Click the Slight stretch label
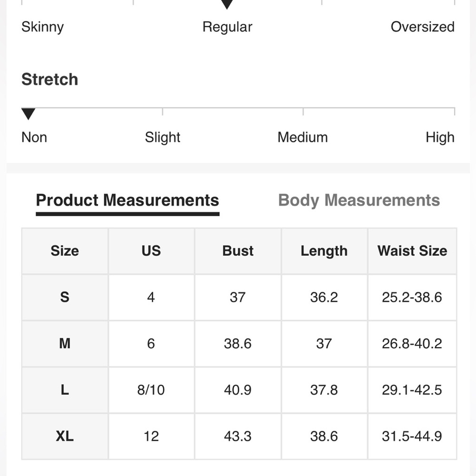Image resolution: width=476 pixels, height=476 pixels. point(162,138)
